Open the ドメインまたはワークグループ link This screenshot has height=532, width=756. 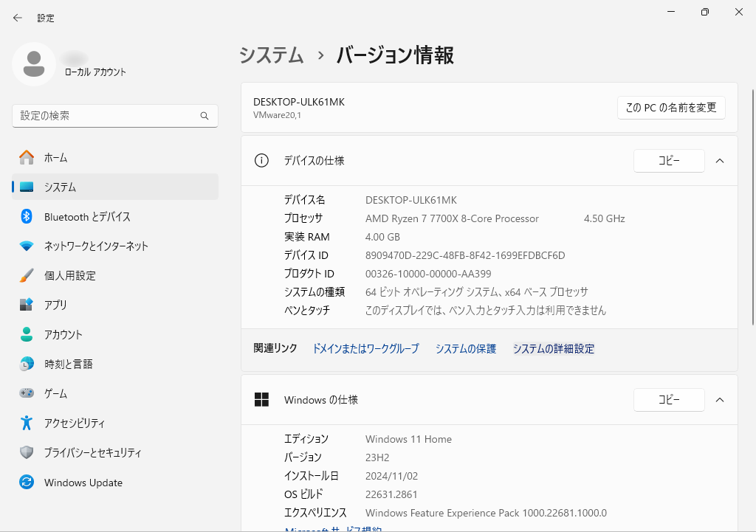click(x=364, y=348)
